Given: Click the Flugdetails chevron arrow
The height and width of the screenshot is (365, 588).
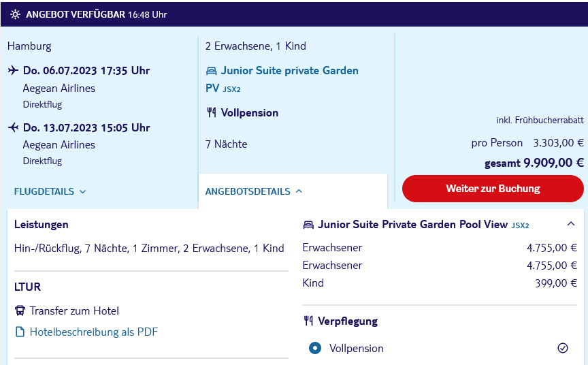Looking at the screenshot, I should click(83, 191).
